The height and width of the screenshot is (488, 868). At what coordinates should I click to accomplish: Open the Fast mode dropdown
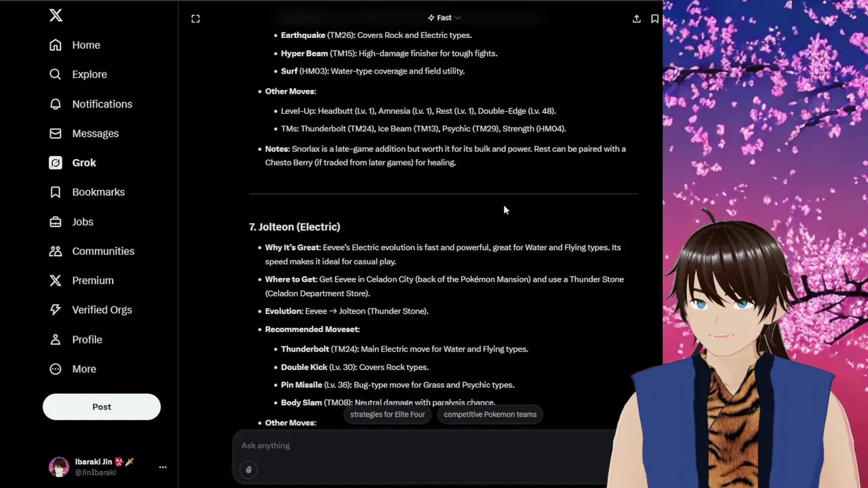(x=444, y=18)
